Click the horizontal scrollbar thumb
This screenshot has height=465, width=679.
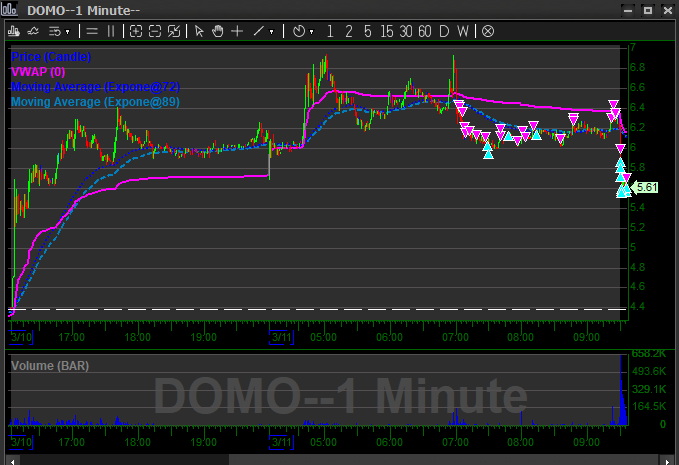pyautogui.click(x=444, y=461)
